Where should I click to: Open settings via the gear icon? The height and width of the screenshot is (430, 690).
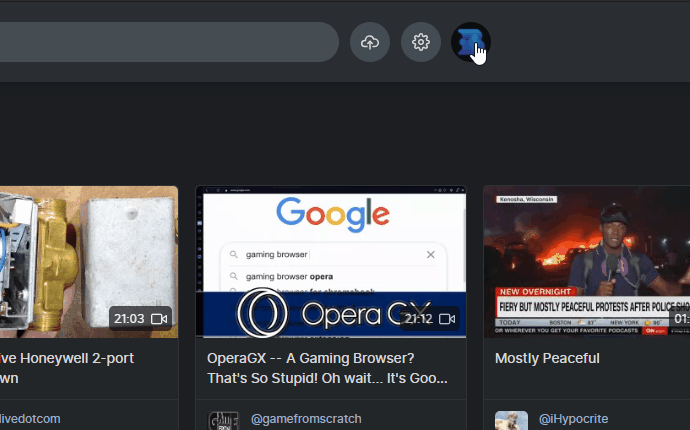[421, 42]
